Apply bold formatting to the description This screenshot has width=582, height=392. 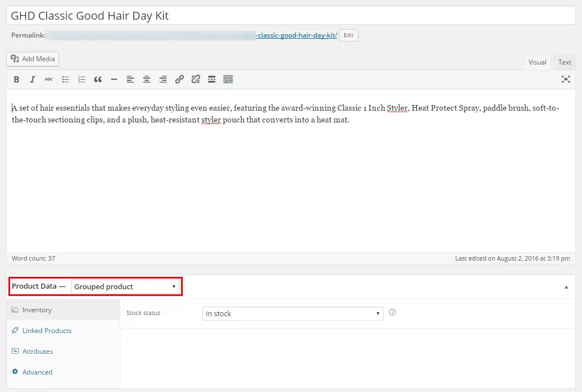16,79
